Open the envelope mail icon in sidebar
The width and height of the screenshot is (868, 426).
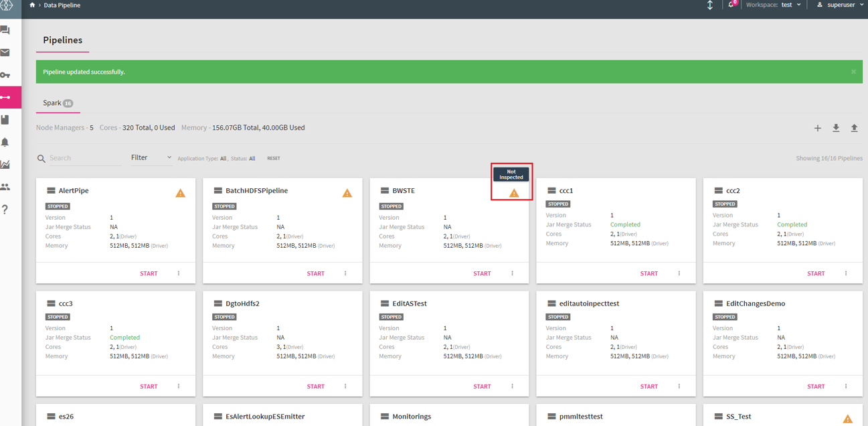pos(5,52)
